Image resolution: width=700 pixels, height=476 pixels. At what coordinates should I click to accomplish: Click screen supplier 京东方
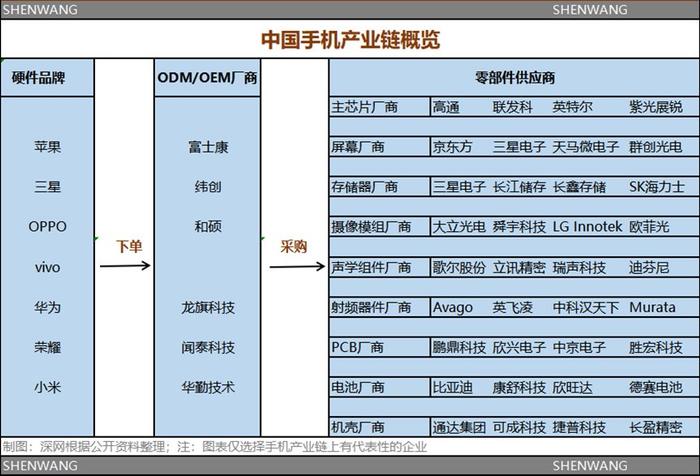pyautogui.click(x=452, y=147)
